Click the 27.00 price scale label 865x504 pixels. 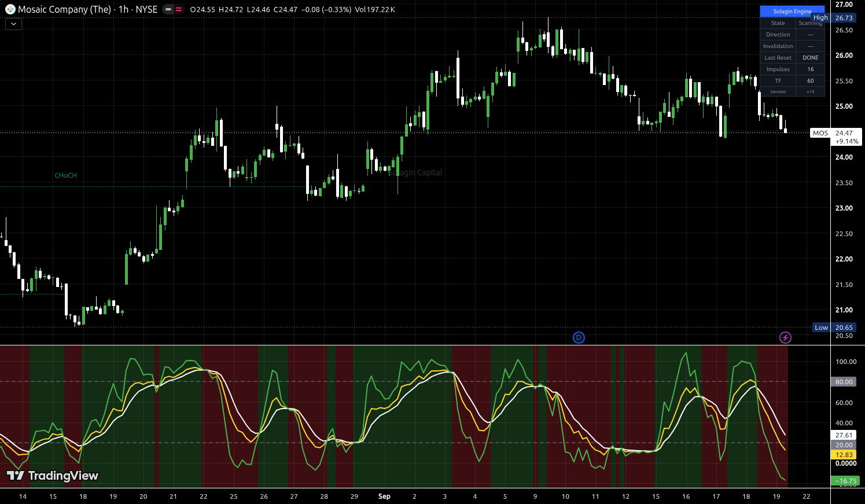click(x=844, y=5)
